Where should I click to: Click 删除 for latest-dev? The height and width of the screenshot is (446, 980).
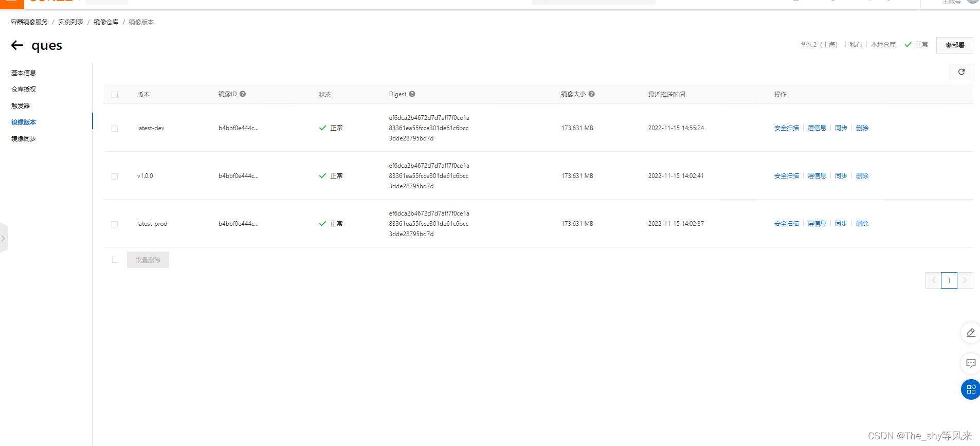tap(862, 128)
